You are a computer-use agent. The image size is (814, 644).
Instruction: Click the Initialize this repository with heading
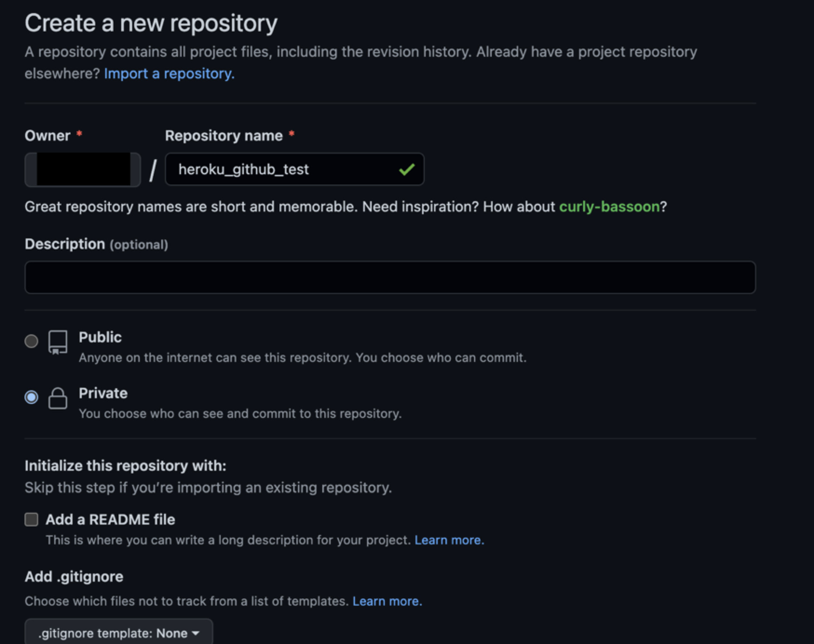pos(125,465)
